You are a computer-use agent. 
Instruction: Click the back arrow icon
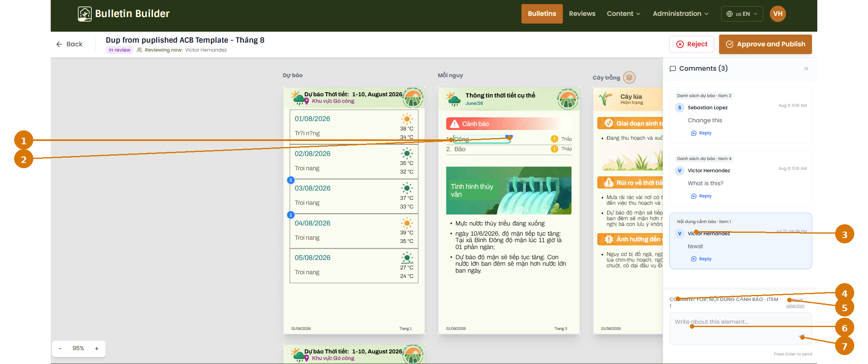pos(59,44)
